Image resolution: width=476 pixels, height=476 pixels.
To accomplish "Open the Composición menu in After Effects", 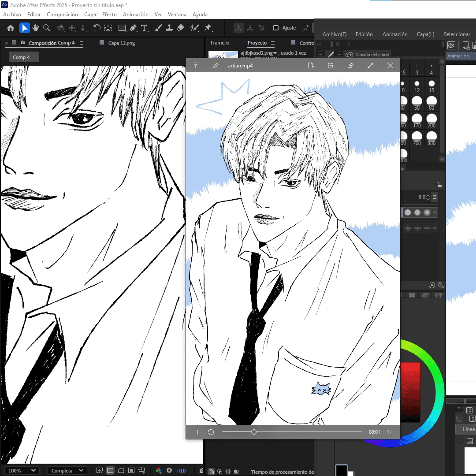I will click(62, 14).
